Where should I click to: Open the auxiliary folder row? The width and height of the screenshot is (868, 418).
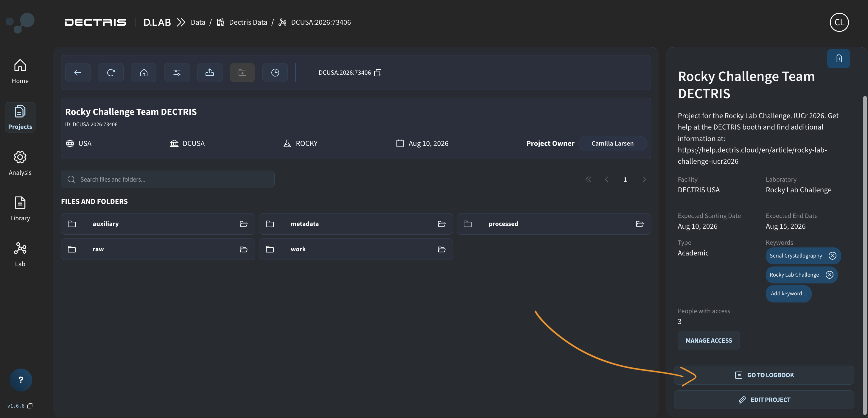point(158,224)
